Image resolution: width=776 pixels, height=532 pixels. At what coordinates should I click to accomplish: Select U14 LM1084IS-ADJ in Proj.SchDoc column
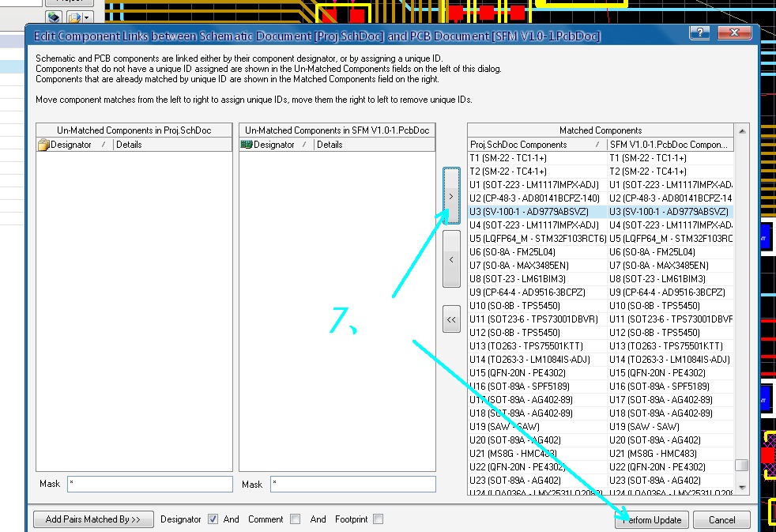pyautogui.click(x=537, y=360)
